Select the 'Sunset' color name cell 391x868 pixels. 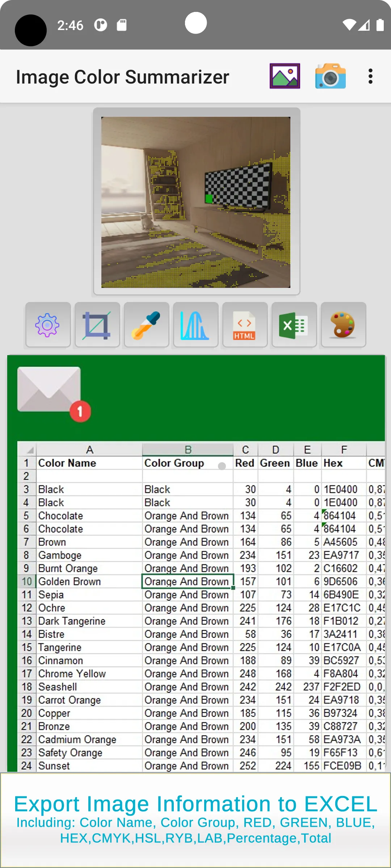click(89, 766)
